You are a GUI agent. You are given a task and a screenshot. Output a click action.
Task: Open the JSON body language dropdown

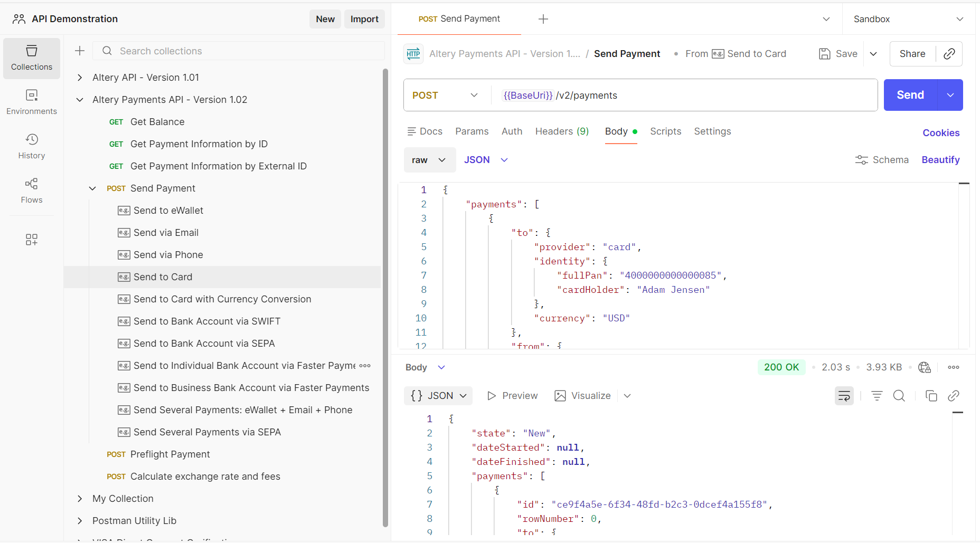(x=486, y=160)
